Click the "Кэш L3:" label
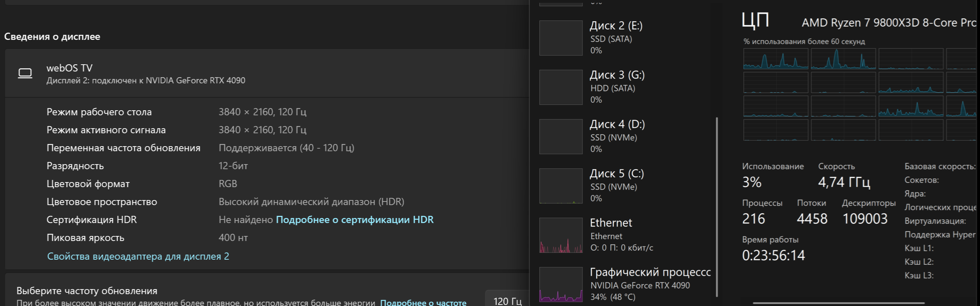The image size is (980, 306). click(x=919, y=275)
